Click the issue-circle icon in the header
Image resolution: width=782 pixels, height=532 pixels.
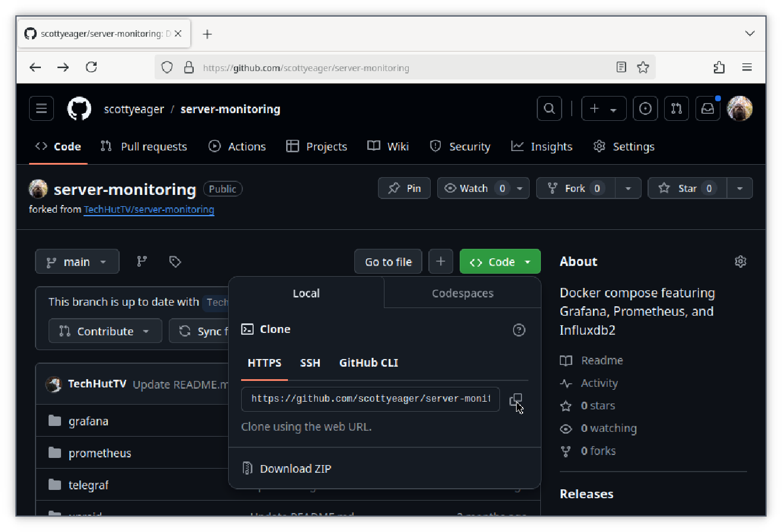pyautogui.click(x=645, y=108)
